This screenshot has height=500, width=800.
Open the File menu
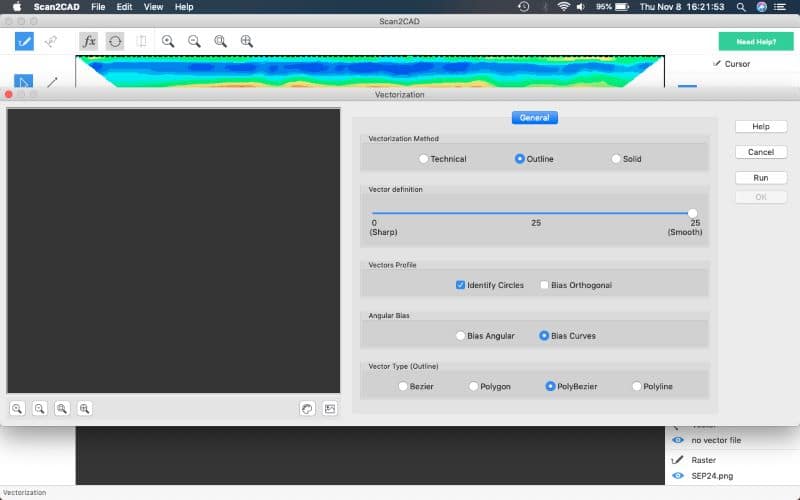point(98,7)
